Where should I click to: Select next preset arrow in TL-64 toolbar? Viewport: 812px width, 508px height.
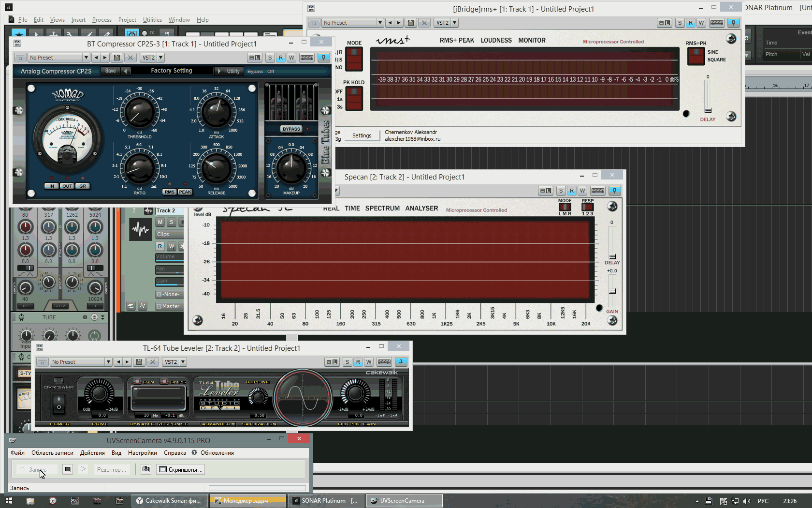[x=128, y=362]
